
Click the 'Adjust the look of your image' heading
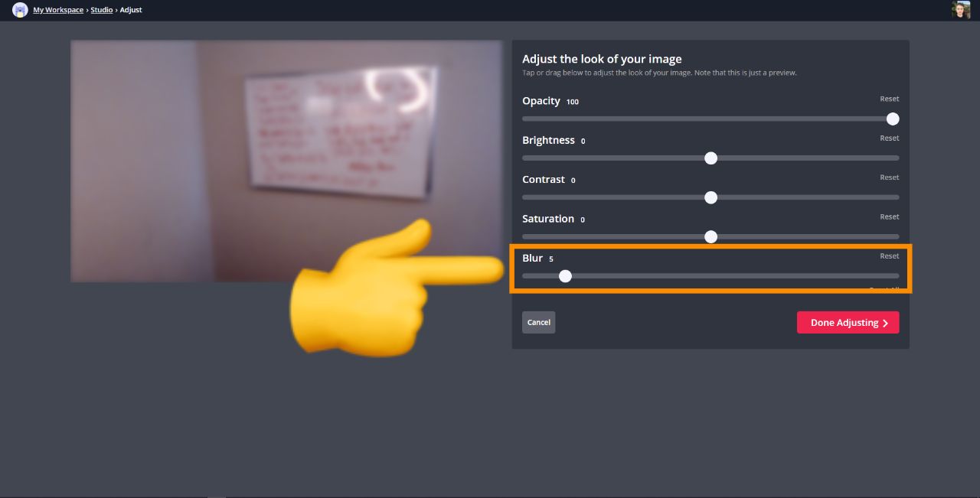(602, 59)
